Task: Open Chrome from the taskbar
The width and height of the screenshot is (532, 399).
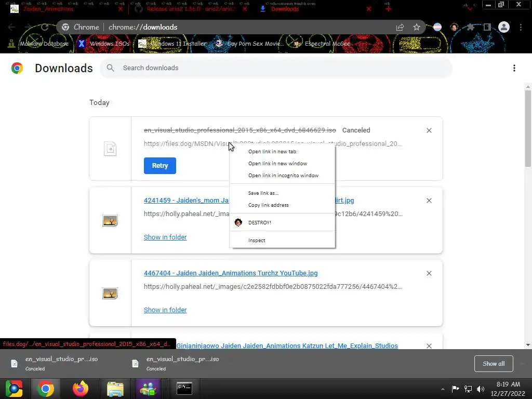Action: (x=46, y=389)
